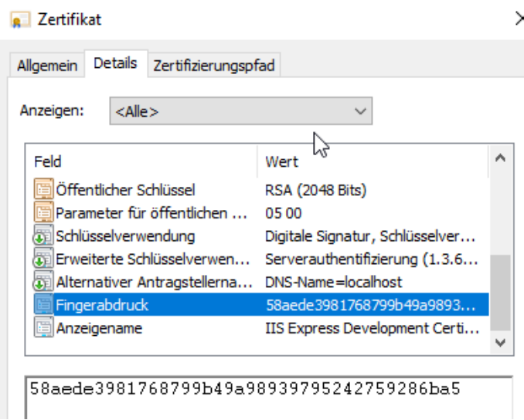
Task: Click the Digitale Signatur value
Action: coord(370,236)
